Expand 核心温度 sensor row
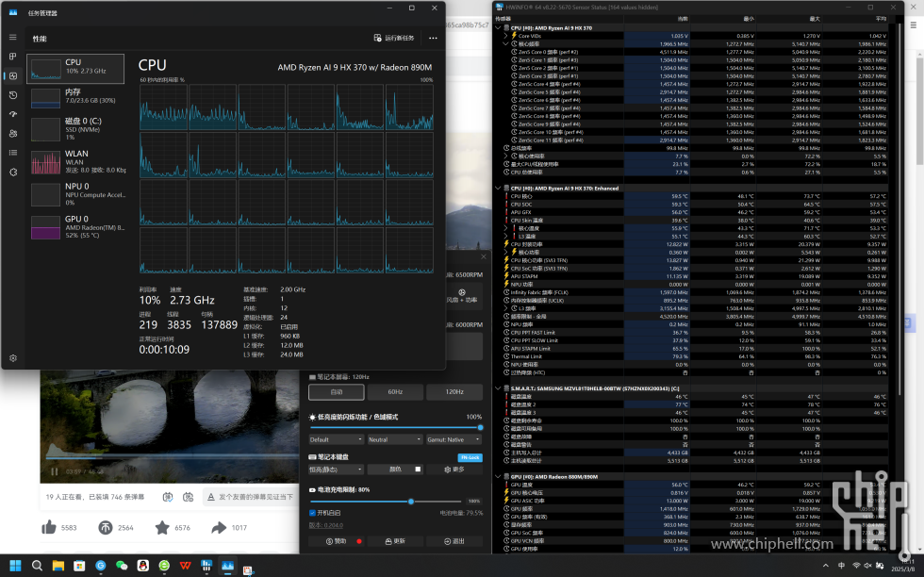This screenshot has width=924, height=577. tap(505, 228)
